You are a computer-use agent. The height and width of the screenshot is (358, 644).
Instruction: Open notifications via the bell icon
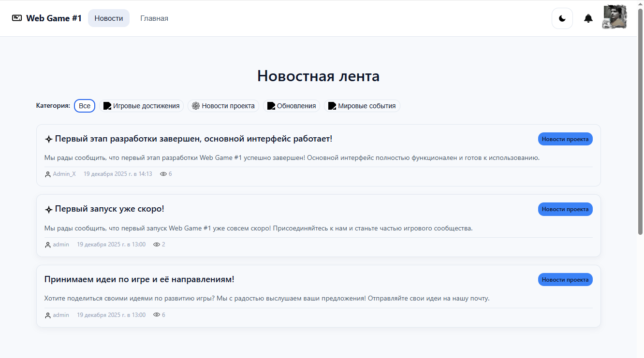[588, 18]
